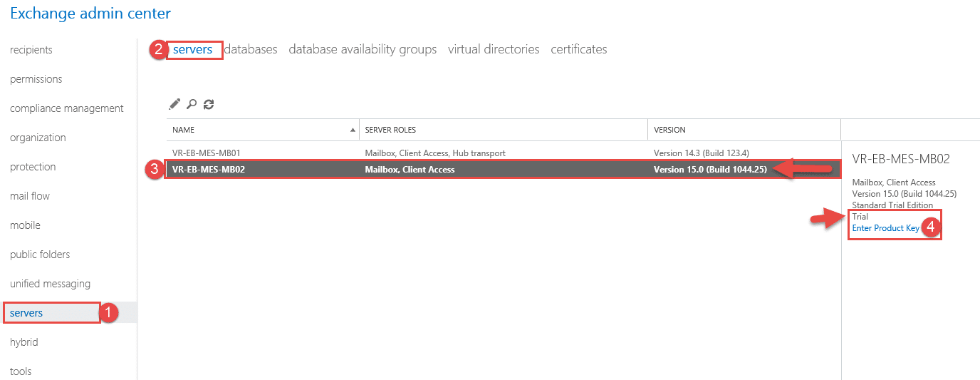Open recipients in the left navigation

coord(31,50)
